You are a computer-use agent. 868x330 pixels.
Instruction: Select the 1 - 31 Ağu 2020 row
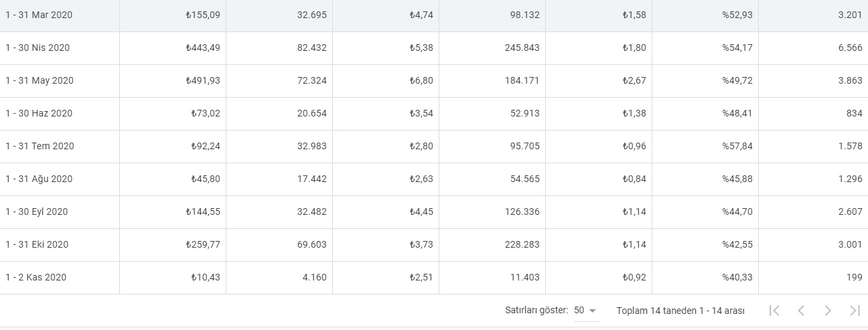point(39,179)
